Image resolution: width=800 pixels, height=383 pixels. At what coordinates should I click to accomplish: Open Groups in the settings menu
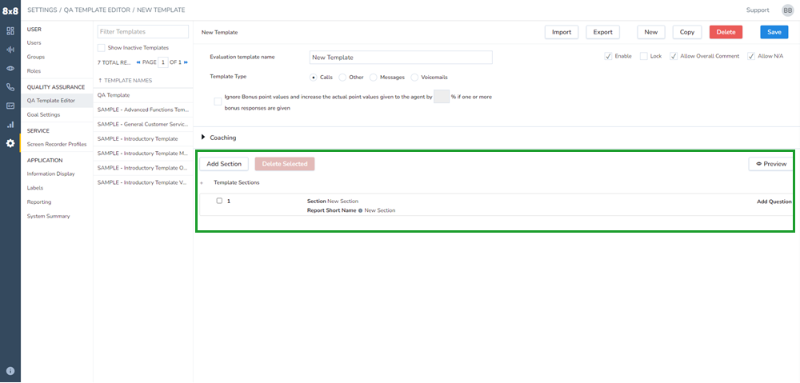click(x=36, y=57)
